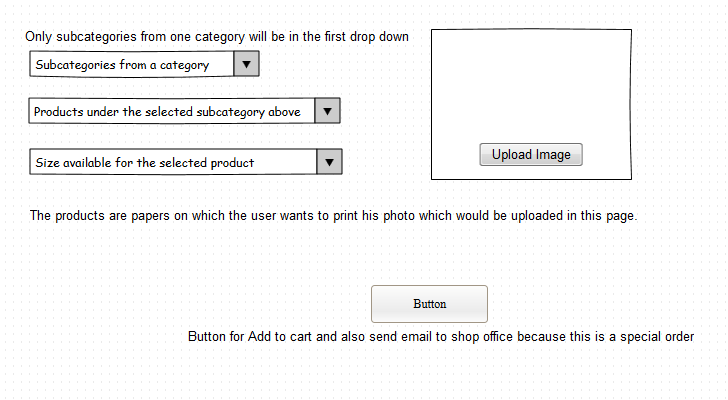This screenshot has height=400, width=728.
Task: Click the Size available dropdown arrow
Action: [x=329, y=162]
